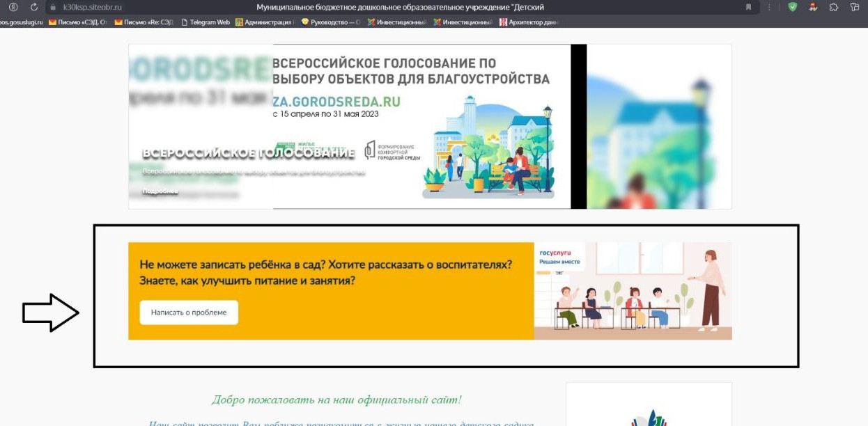This screenshot has width=868, height=426.
Task: Click the padlock site security icon
Action: point(52,7)
